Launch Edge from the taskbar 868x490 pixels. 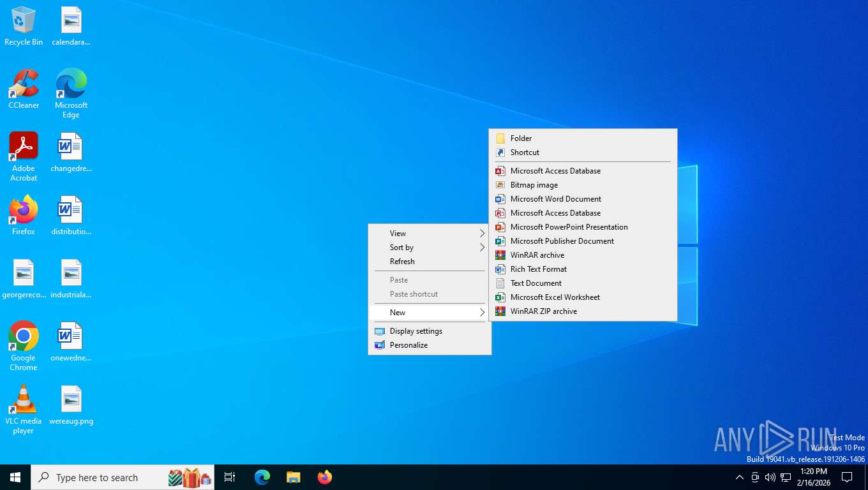[x=262, y=477]
